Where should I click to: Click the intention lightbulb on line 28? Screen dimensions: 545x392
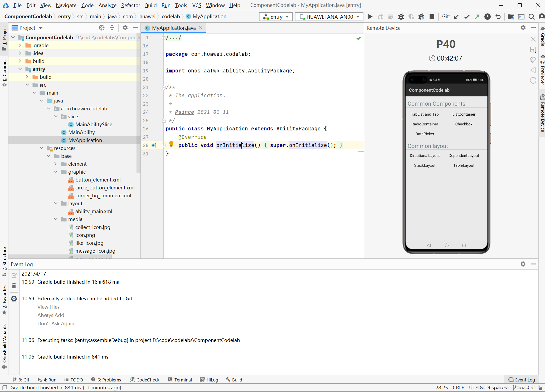(171, 144)
